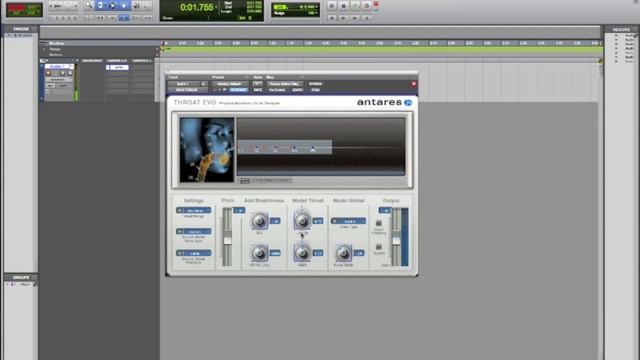Click the Record transport button

coord(367,6)
